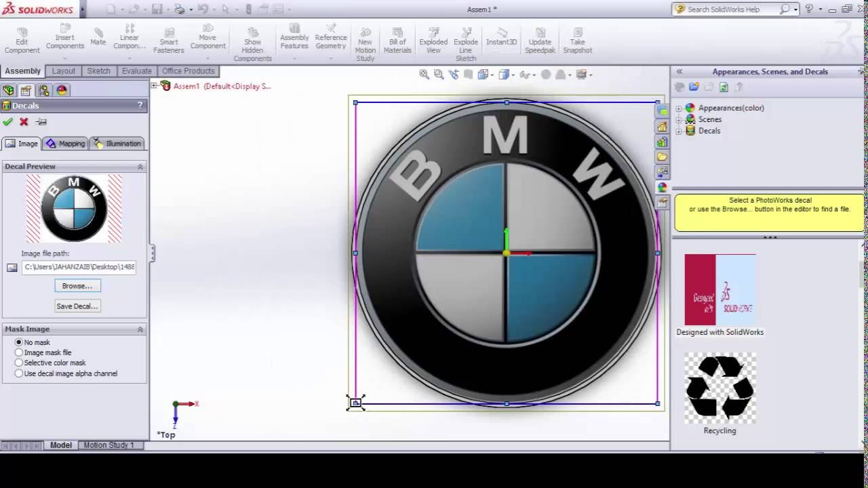This screenshot has height=488, width=868.
Task: Open File Explorer task pane tab
Action: (x=662, y=157)
